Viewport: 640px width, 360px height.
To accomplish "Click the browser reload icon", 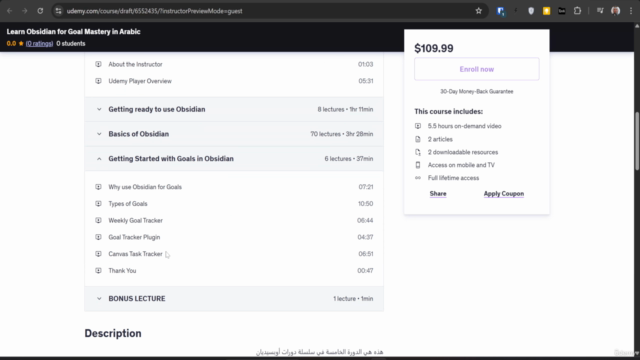I will click(40, 11).
